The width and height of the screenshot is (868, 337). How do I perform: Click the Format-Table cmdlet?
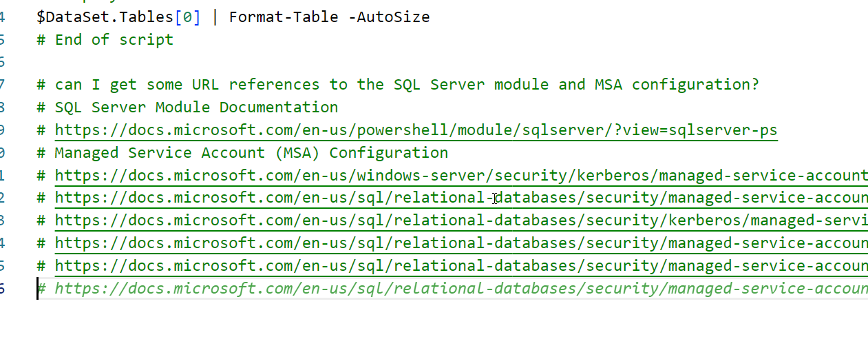284,17
